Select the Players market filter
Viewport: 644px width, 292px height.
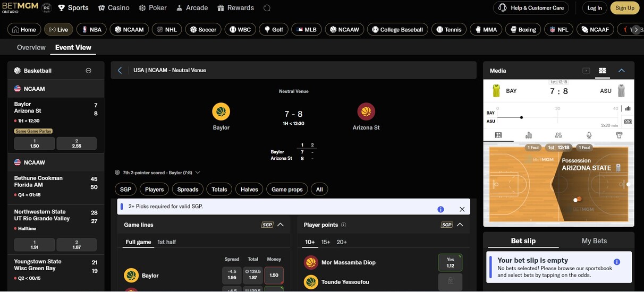tap(155, 189)
